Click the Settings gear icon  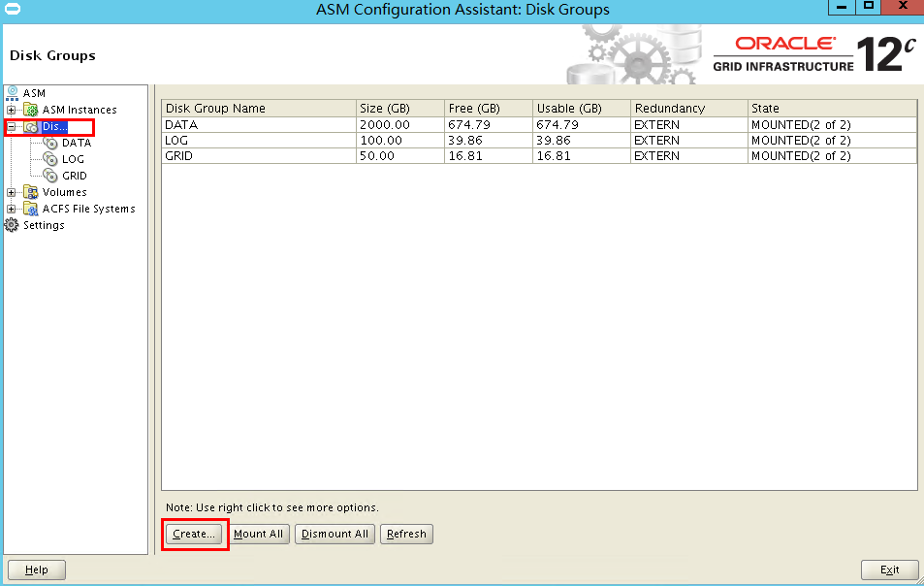(x=12, y=225)
